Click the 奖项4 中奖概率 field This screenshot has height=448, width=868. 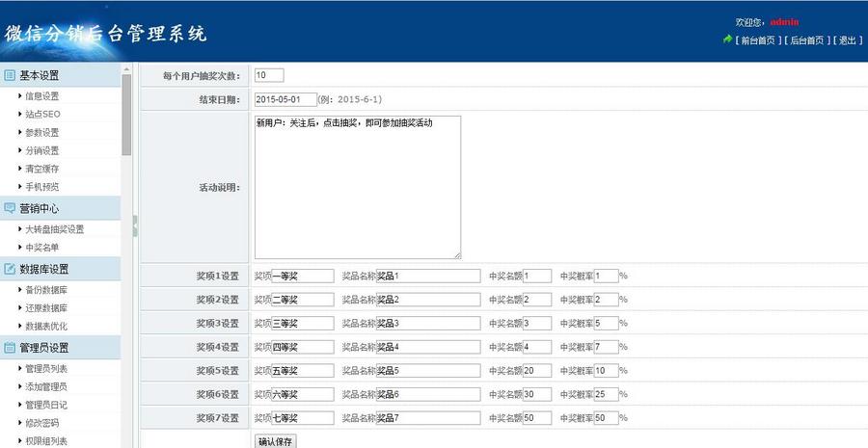[607, 347]
